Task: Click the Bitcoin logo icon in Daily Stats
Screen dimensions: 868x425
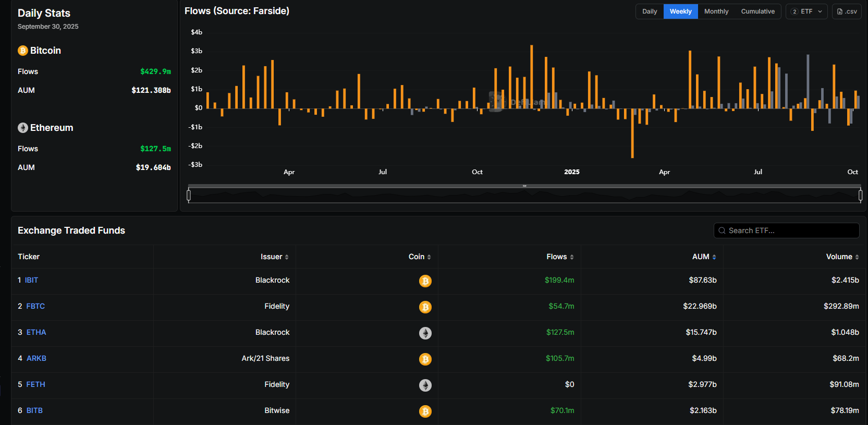Action: click(x=22, y=51)
